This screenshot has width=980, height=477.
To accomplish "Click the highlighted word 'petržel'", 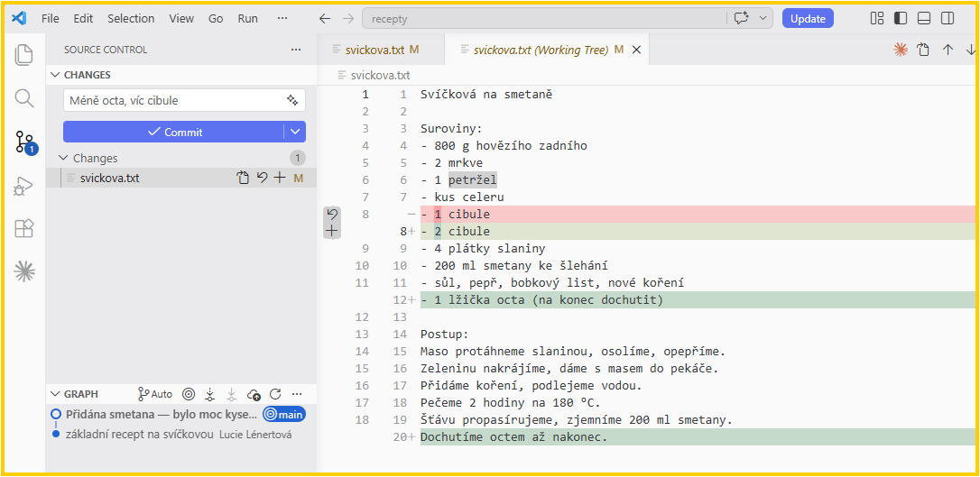I will click(473, 180).
